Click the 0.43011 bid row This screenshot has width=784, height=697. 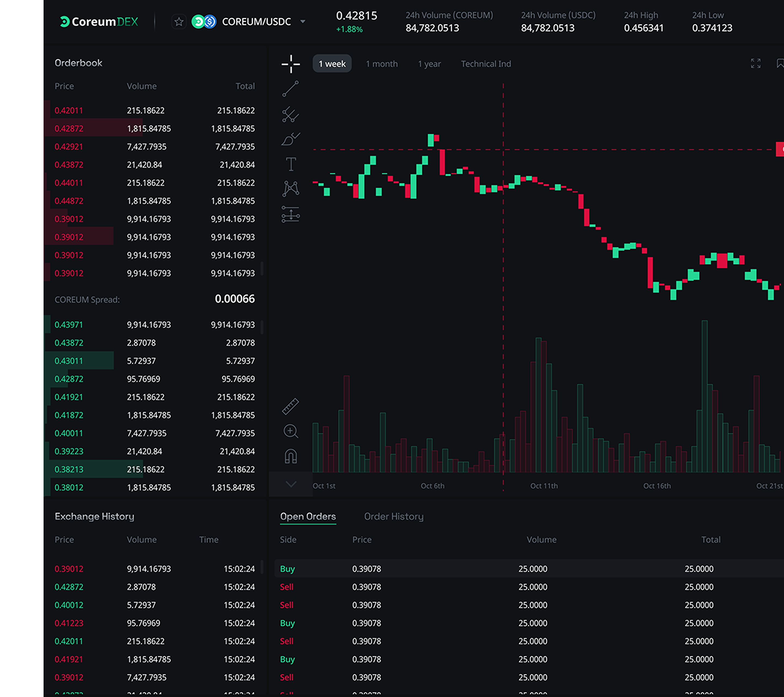[154, 361]
